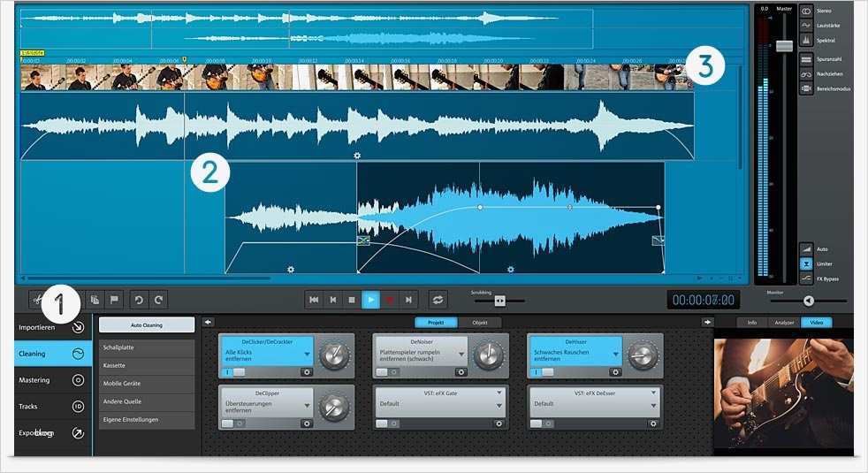Screen dimensions: 868x473
Task: Undo the last action
Action: [139, 301]
